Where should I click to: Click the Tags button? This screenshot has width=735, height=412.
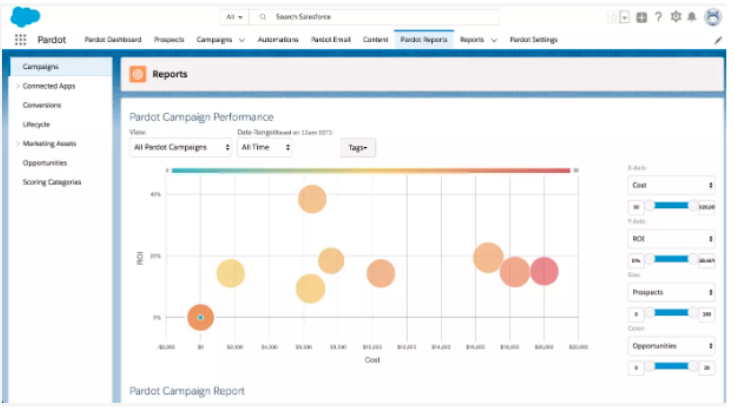[358, 148]
